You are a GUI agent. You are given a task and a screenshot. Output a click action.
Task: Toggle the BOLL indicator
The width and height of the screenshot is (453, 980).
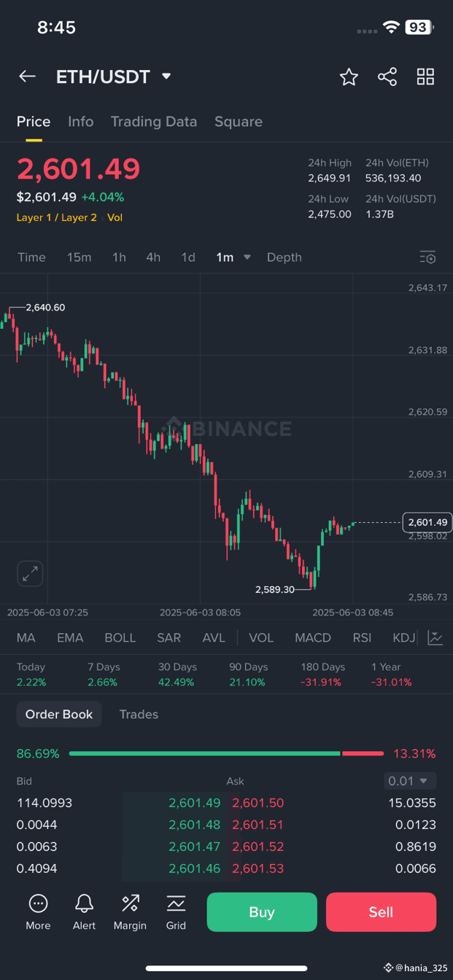pyautogui.click(x=120, y=638)
